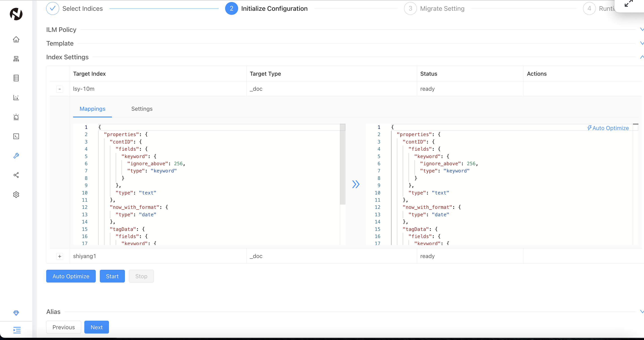This screenshot has width=644, height=340.
Task: Open the alerting icon in the sidebar
Action: tap(16, 117)
